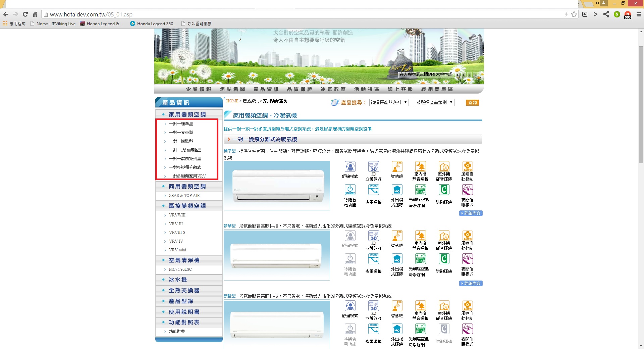Select 功能辭典 in the sidebar
This screenshot has height=349, width=644.
click(x=177, y=332)
